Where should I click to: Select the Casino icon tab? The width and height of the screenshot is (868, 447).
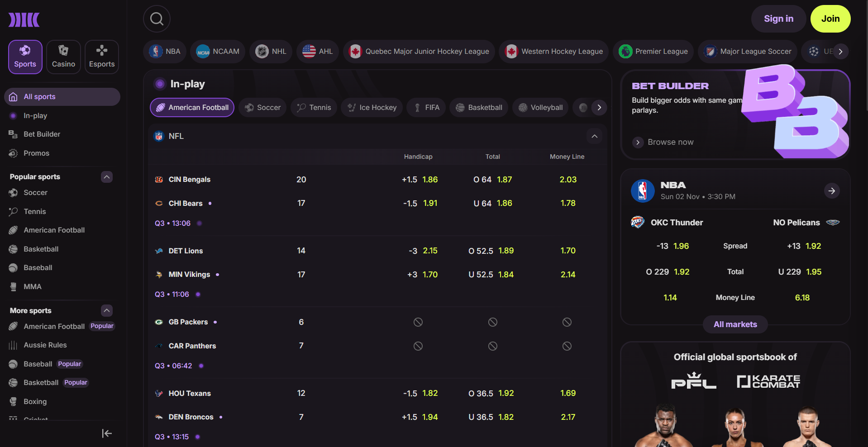[x=63, y=57]
